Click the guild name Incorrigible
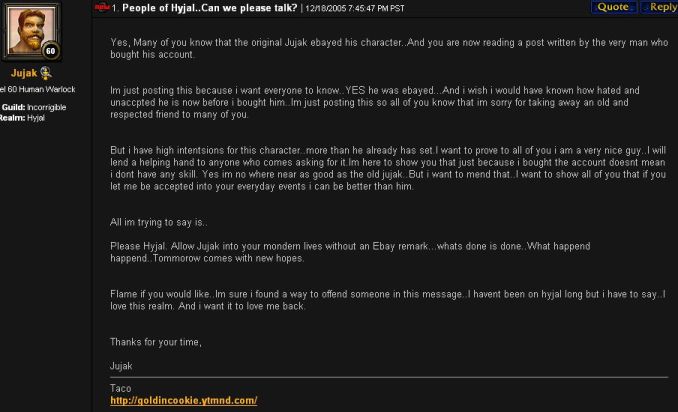This screenshot has height=412, width=678. 47,107
